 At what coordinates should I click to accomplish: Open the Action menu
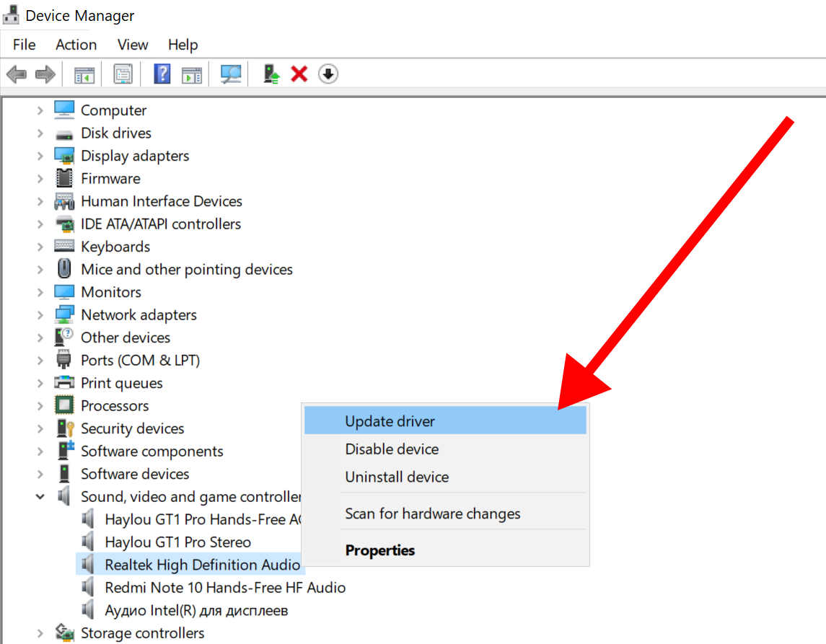[x=76, y=45]
